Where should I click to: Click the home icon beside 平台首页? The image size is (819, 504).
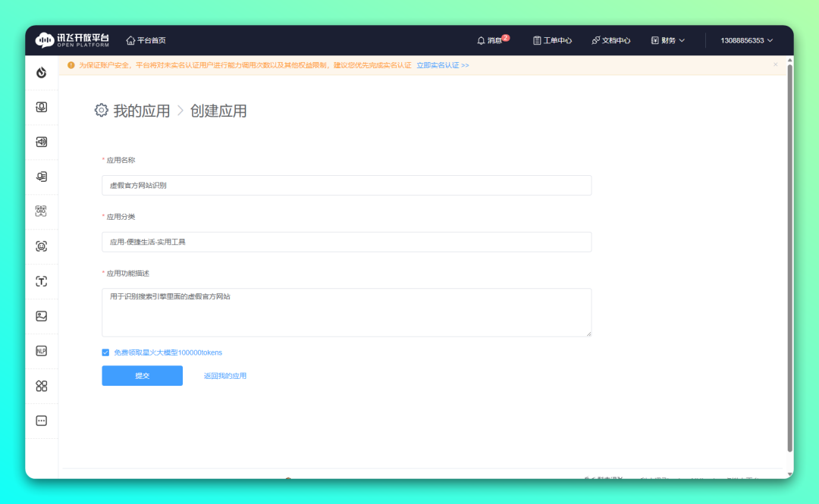pos(130,40)
